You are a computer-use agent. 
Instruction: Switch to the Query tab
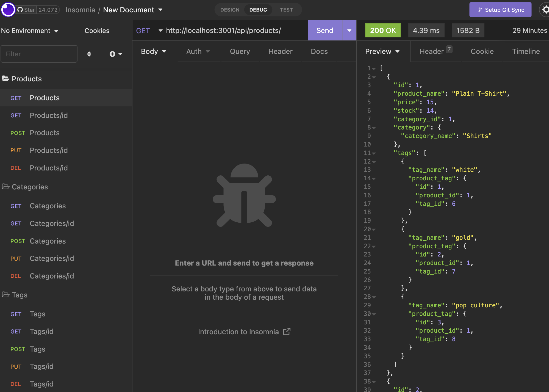click(x=240, y=51)
